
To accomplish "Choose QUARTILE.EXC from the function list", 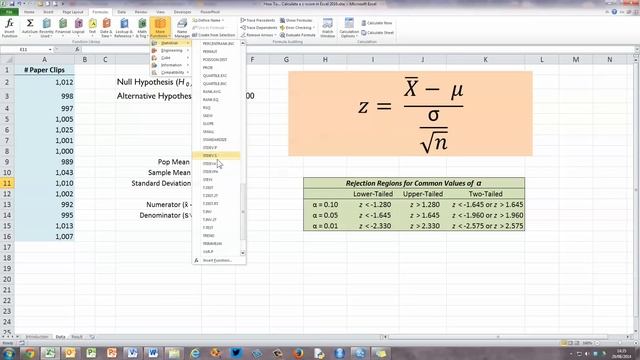I will (x=216, y=76).
